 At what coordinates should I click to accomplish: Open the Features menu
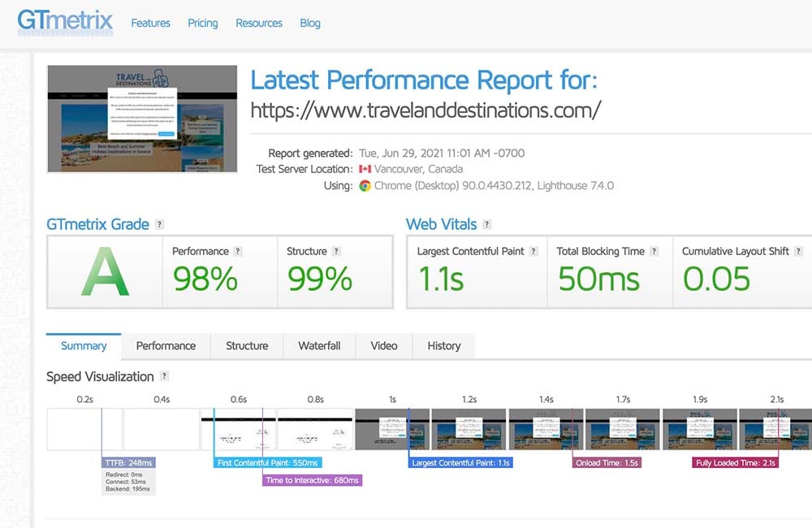click(x=150, y=23)
